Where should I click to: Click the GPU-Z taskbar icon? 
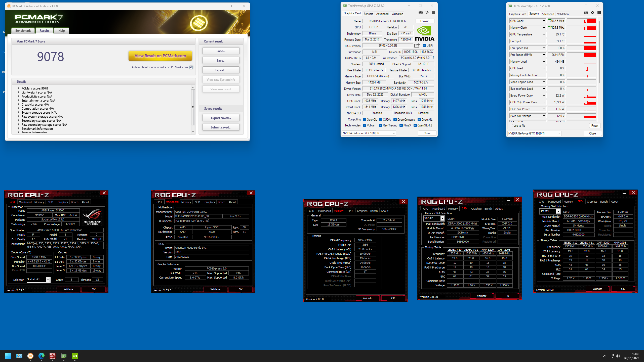(x=64, y=356)
